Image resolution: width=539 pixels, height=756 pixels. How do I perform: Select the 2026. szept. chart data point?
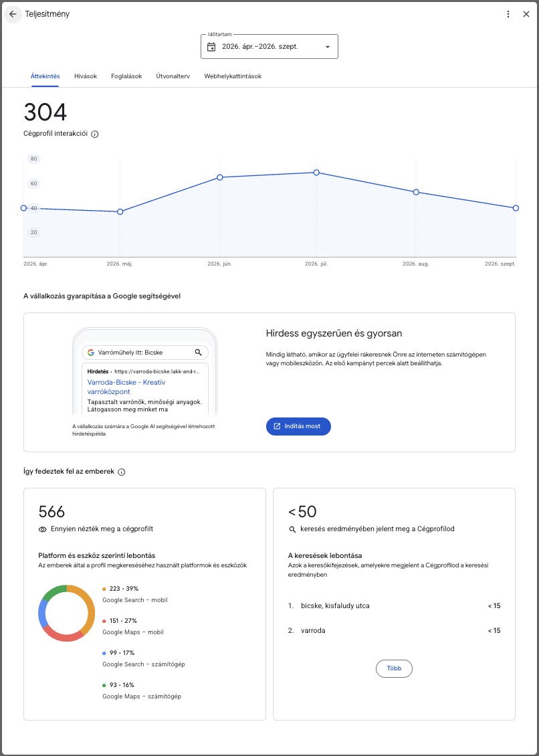point(516,208)
